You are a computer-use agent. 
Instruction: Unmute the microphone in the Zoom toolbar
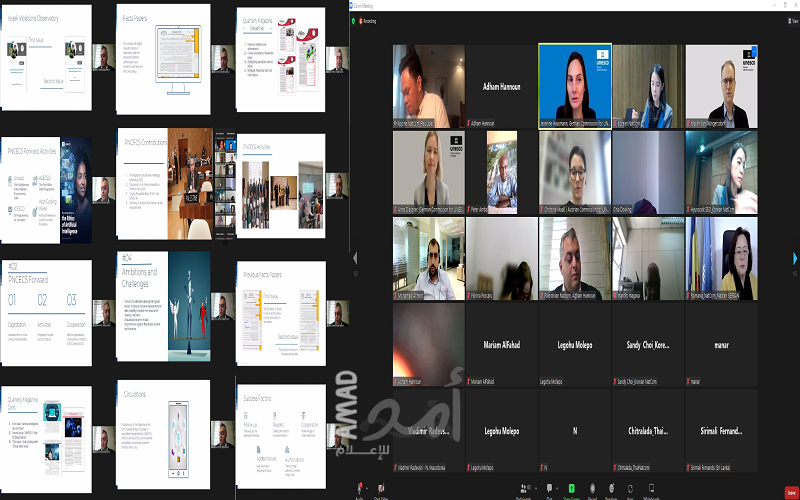tap(359, 488)
